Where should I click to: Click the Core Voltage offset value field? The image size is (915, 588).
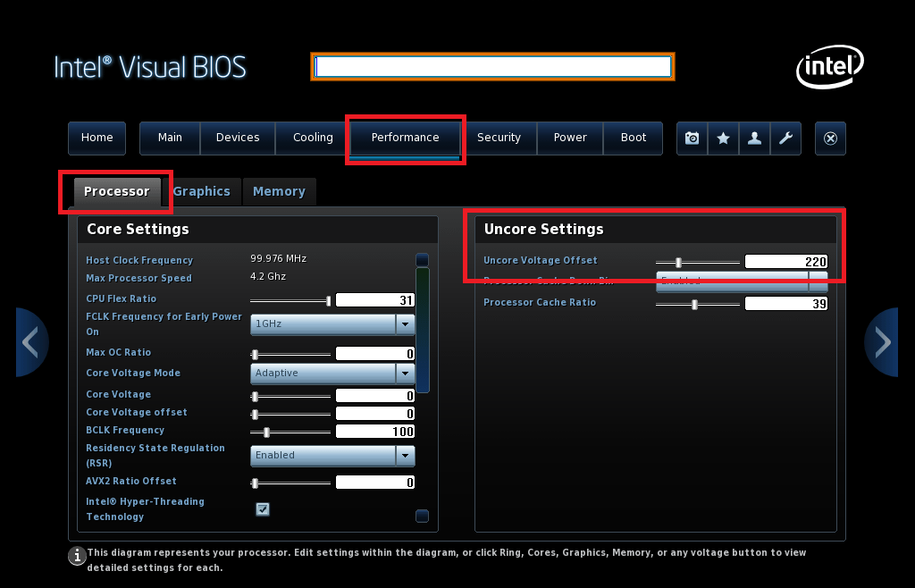375,414
